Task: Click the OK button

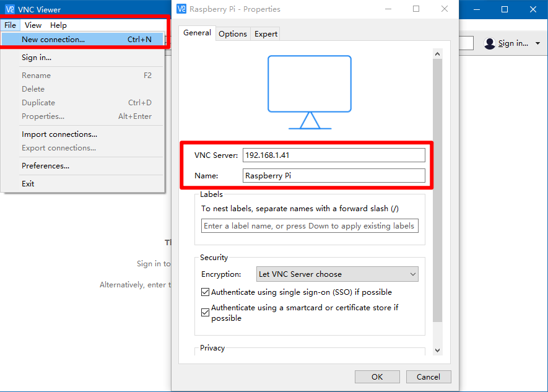Action: 377,377
